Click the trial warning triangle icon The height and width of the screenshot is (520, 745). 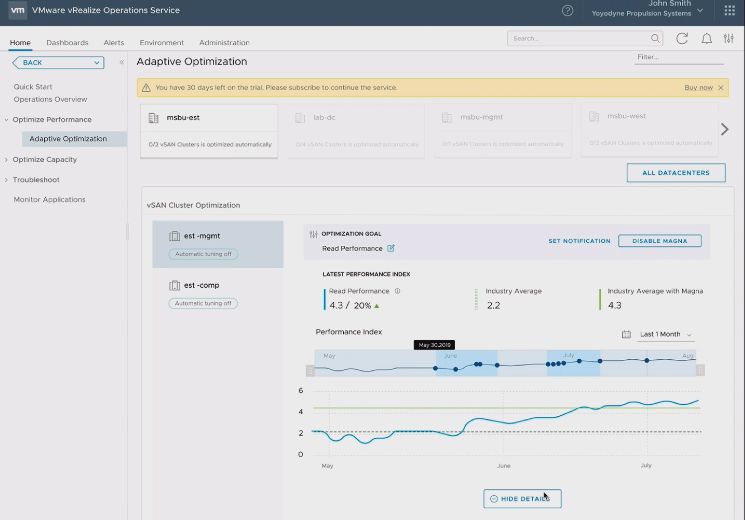(146, 88)
